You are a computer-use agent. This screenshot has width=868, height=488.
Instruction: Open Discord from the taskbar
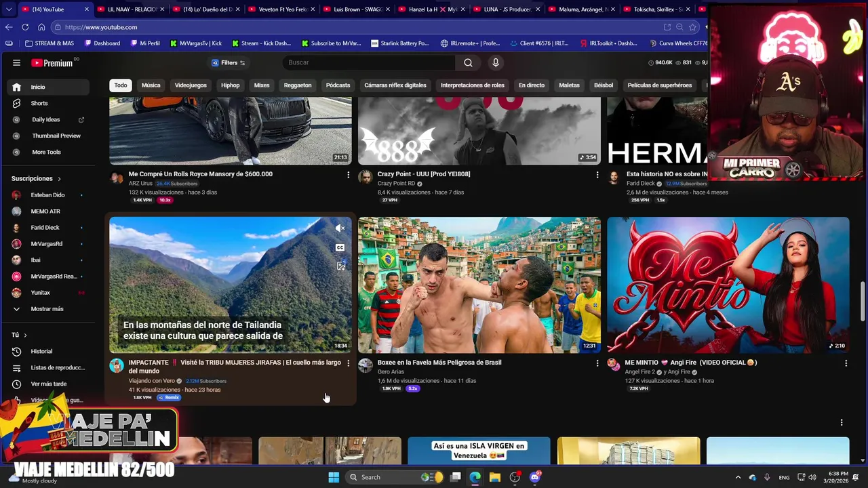pos(534,477)
